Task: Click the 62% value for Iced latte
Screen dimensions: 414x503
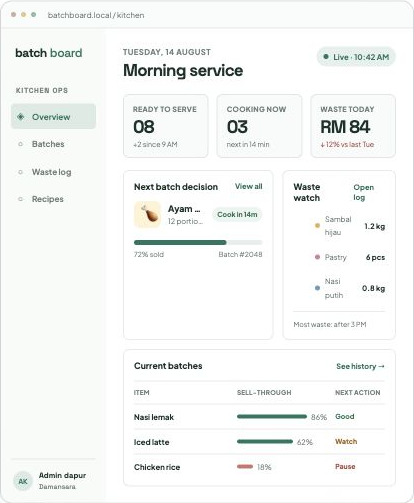Action: tap(305, 442)
